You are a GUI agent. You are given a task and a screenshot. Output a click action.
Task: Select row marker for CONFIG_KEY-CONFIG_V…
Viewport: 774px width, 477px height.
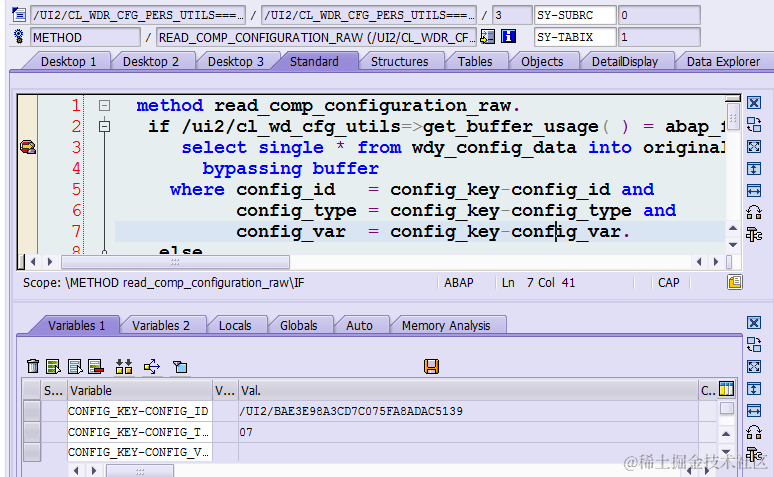click(x=32, y=452)
